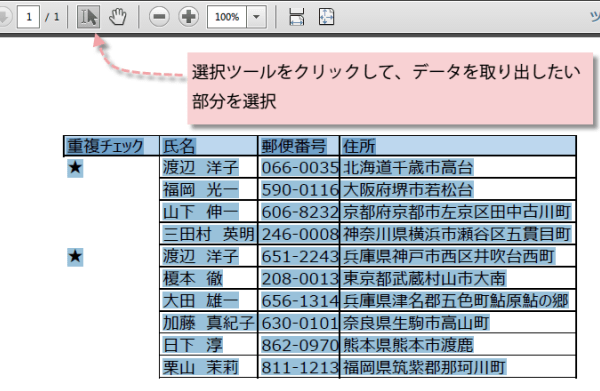This screenshot has width=600, height=391.
Task: Click address 東京都武蔵村山市大南
Action: (x=424, y=279)
